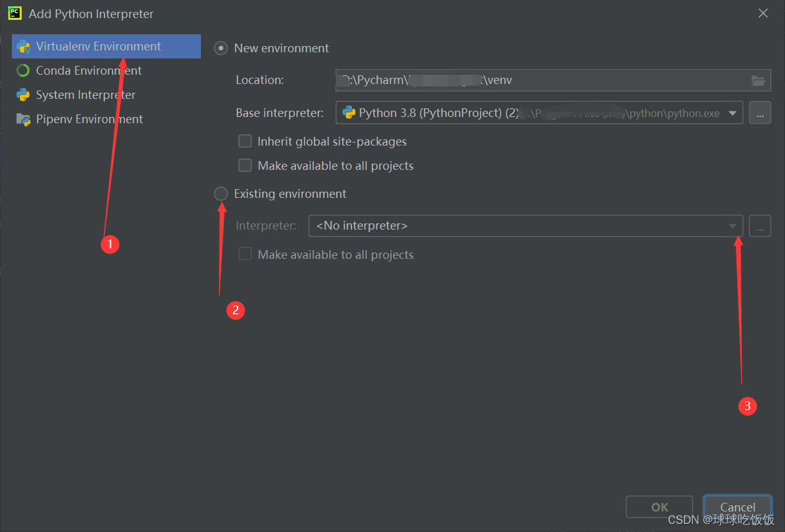785x532 pixels.
Task: Select the New environment radio button
Action: coord(221,49)
